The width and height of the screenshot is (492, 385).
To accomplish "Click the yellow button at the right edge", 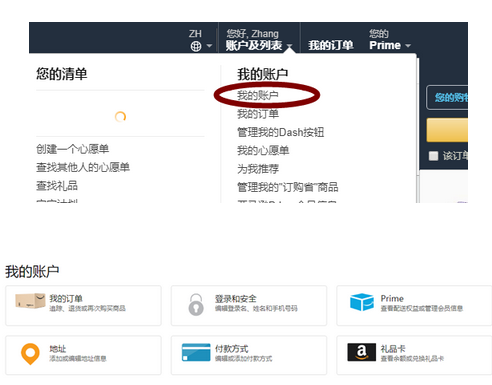I will 447,130.
